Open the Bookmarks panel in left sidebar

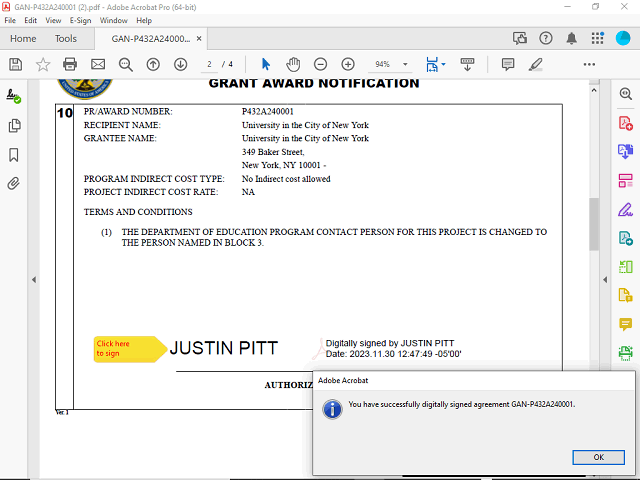pyautogui.click(x=14, y=155)
